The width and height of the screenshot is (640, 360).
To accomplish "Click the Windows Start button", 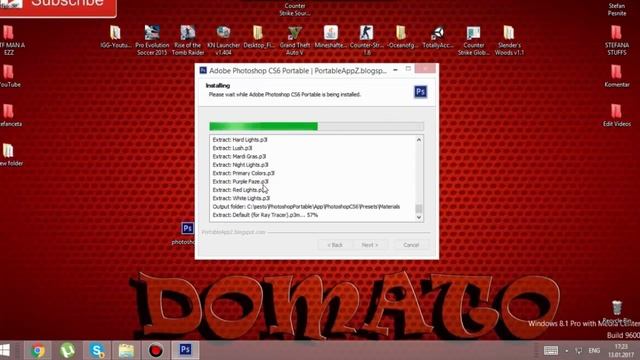I will click(x=5, y=350).
